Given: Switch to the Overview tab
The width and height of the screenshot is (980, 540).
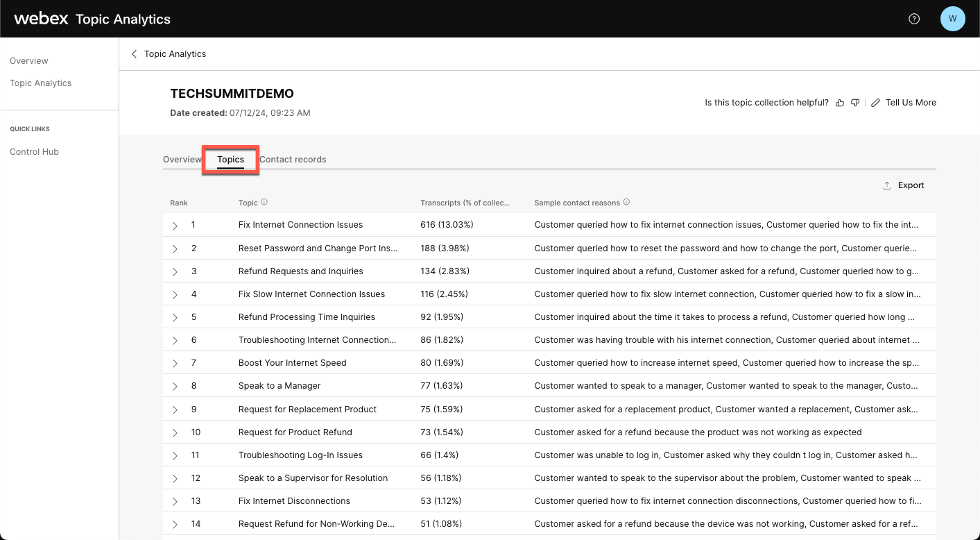Looking at the screenshot, I should coord(182,160).
